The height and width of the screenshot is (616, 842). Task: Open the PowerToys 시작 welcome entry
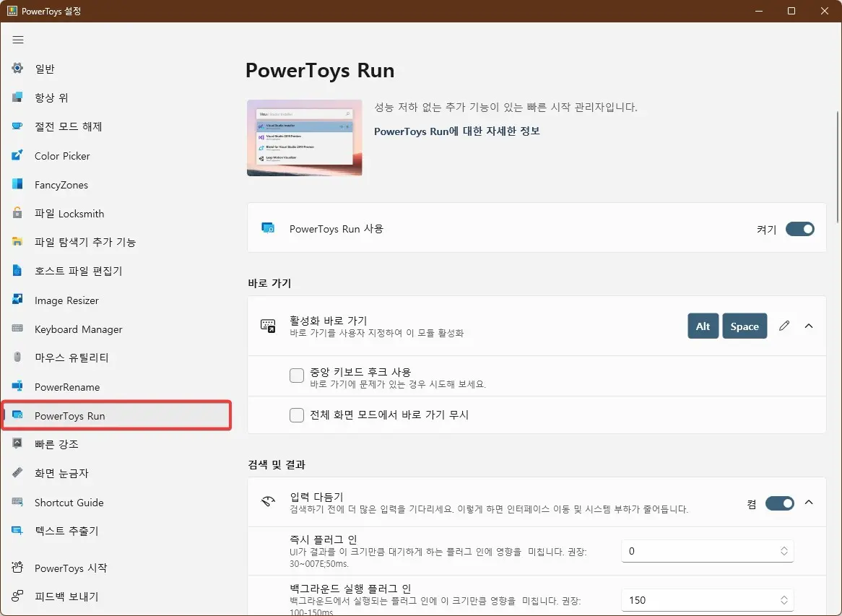coord(116,568)
